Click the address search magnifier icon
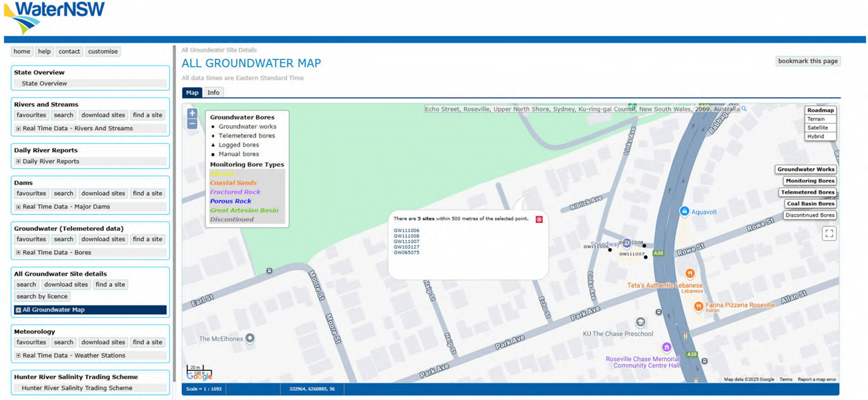Viewport: 868px width, 400px height. [x=744, y=109]
